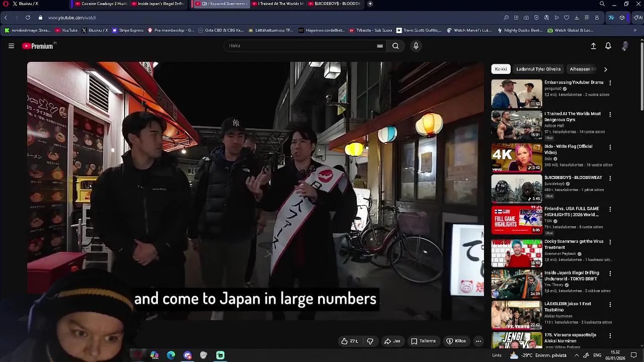The height and width of the screenshot is (362, 644).
Task: Show more bookmarks with double chevron
Action: click(635, 30)
